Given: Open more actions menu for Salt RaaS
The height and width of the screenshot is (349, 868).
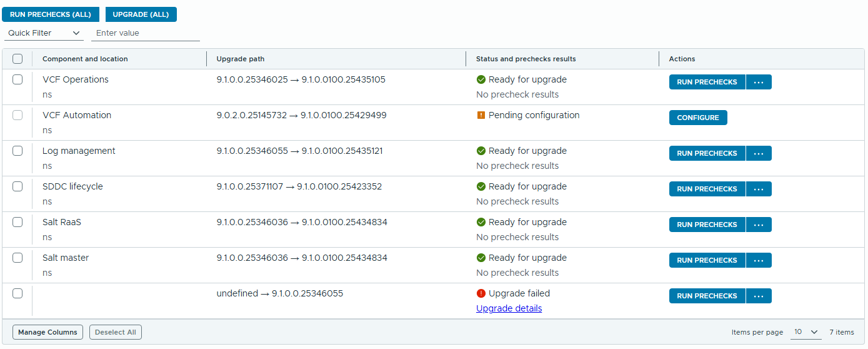Looking at the screenshot, I should 759,225.
